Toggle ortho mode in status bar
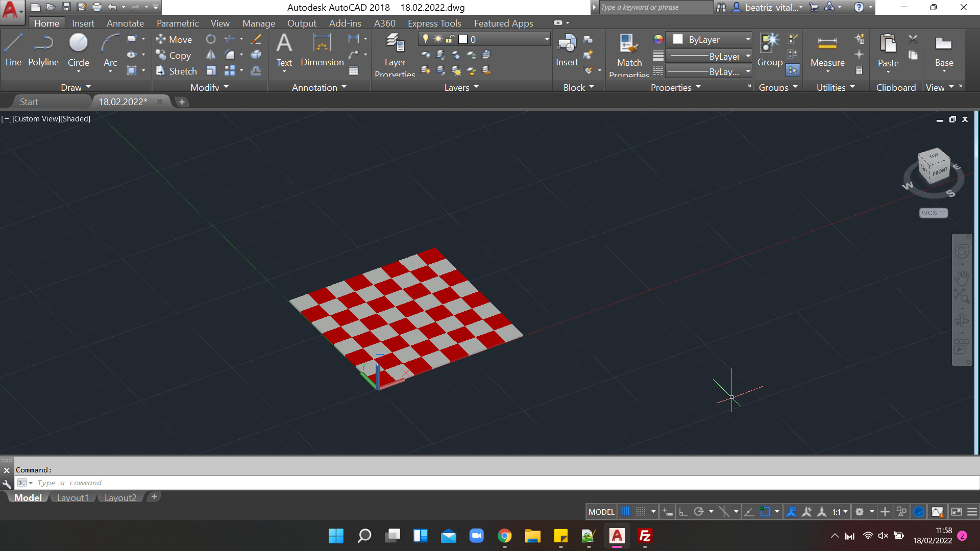The height and width of the screenshot is (551, 980). [x=683, y=512]
